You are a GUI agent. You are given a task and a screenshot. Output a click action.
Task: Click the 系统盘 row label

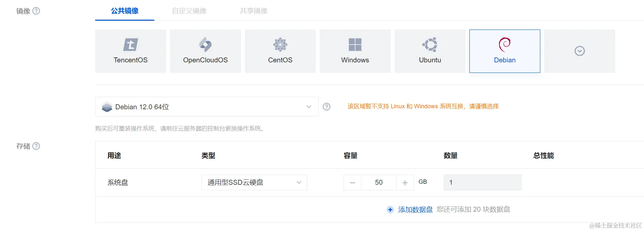pos(118,182)
